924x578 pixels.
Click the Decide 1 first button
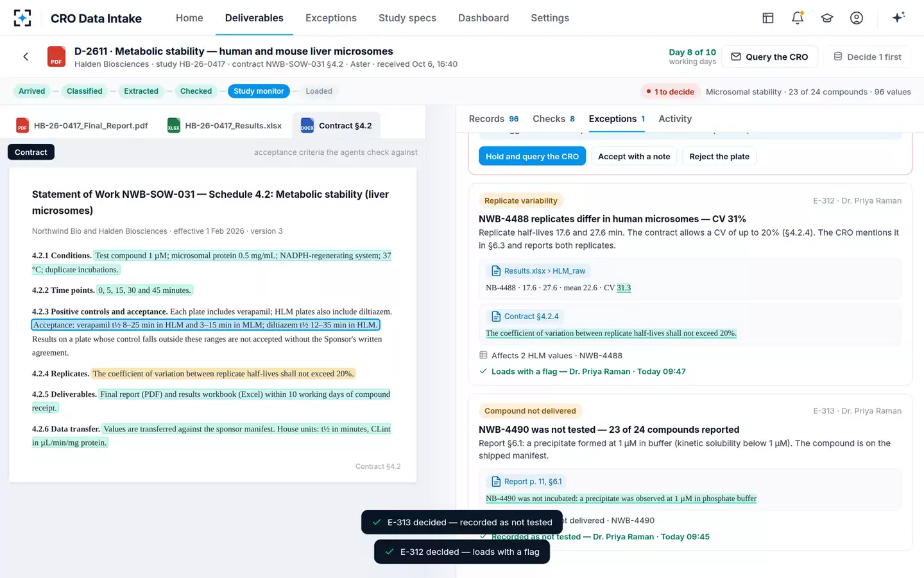click(868, 57)
